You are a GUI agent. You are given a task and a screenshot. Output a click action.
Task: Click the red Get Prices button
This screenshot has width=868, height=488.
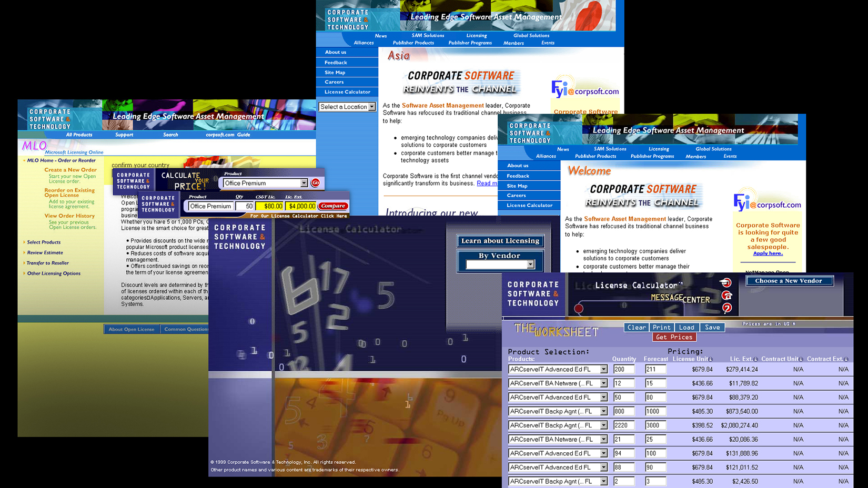pyautogui.click(x=674, y=337)
